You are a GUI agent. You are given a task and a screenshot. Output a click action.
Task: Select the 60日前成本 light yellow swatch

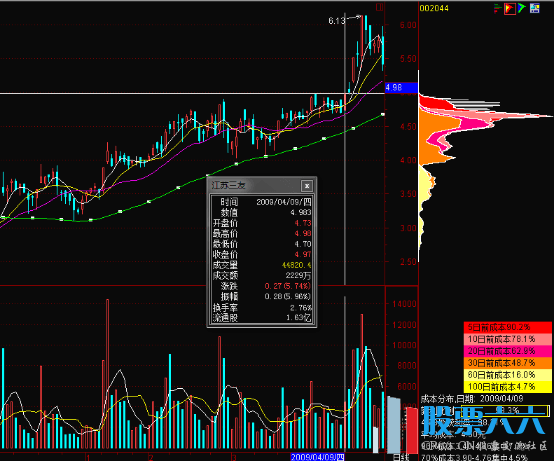508,374
